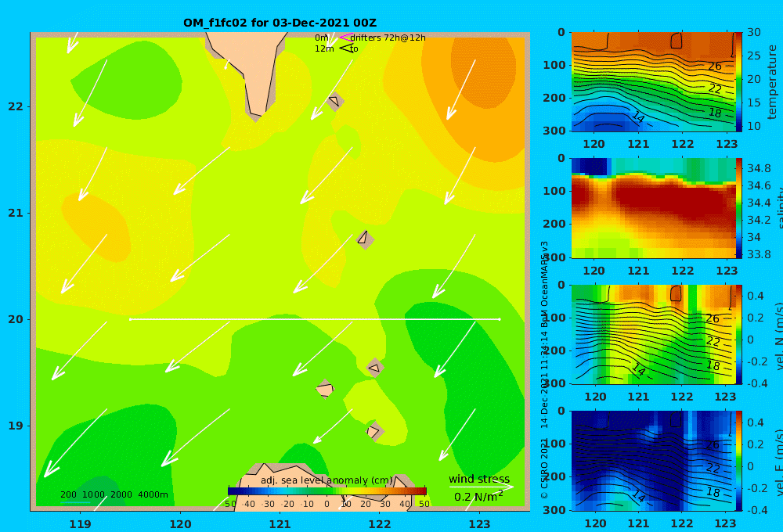Click the '12m' drifter depth label
The width and height of the screenshot is (783, 532).
[324, 49]
